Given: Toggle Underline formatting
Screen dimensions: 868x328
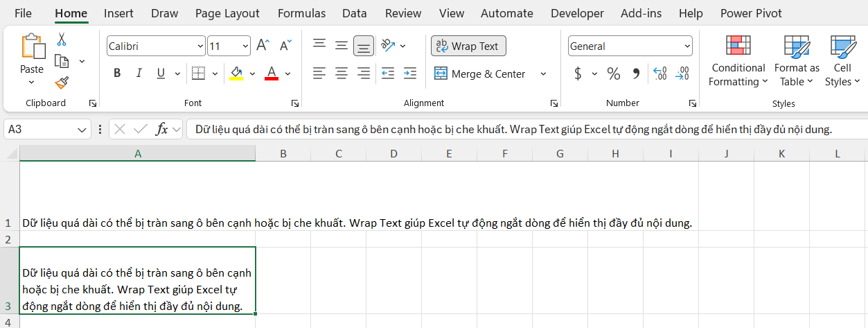Looking at the screenshot, I should 161,74.
